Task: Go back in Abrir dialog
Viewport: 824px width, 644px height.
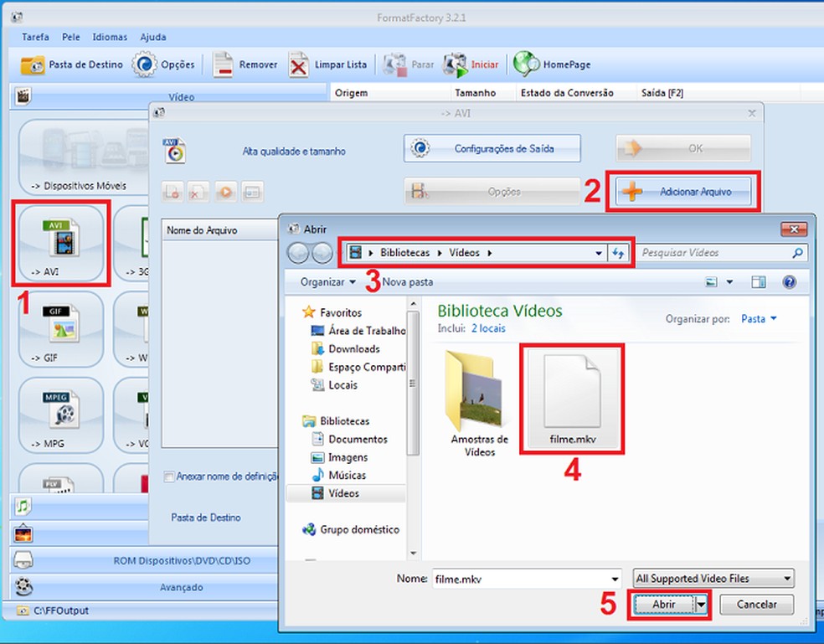Action: (x=298, y=253)
